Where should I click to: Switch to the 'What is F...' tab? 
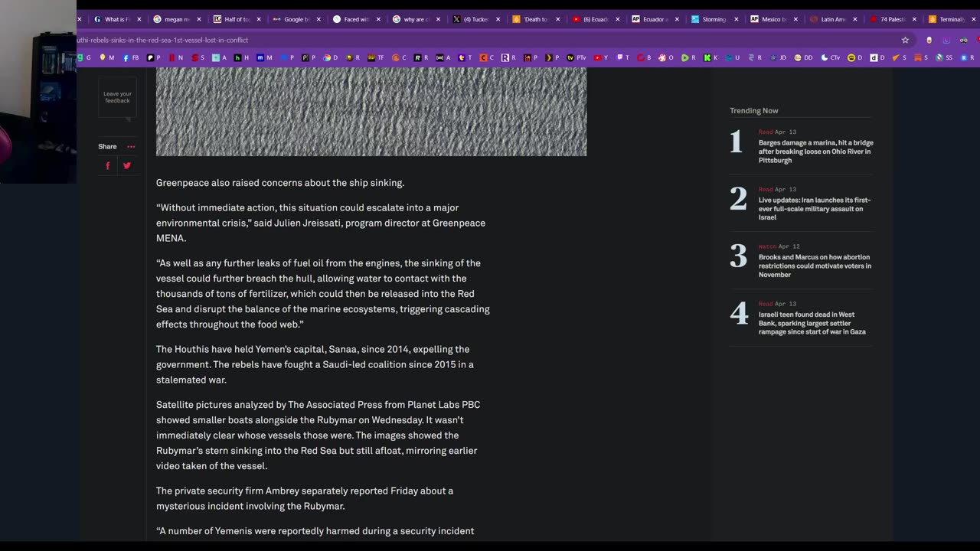click(113, 19)
